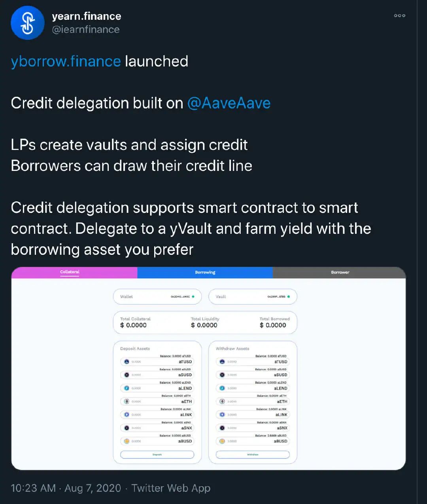The width and height of the screenshot is (427, 504).
Task: Switch to the Borrowing tab
Action: coord(205,272)
